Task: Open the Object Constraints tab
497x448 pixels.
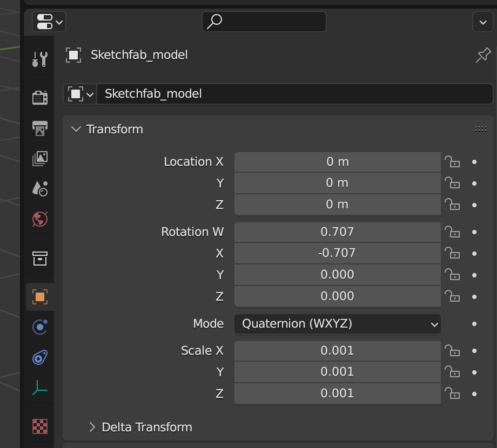Action: pyautogui.click(x=40, y=357)
